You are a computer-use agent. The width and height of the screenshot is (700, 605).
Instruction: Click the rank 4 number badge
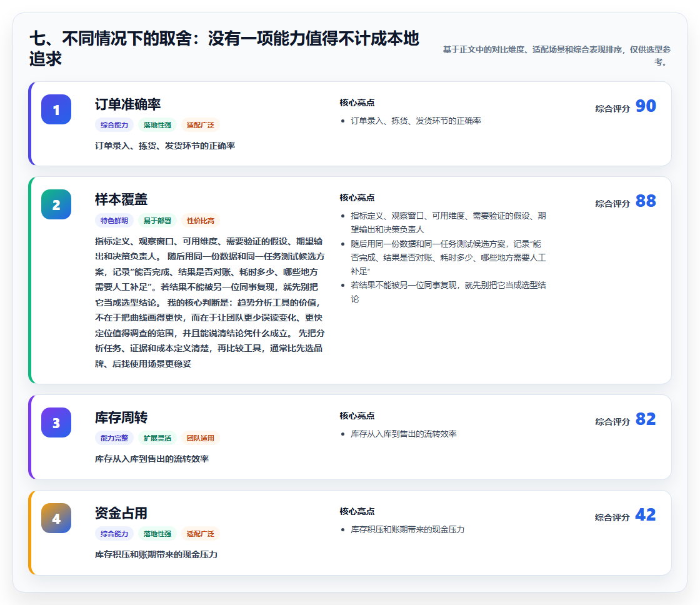pyautogui.click(x=56, y=518)
